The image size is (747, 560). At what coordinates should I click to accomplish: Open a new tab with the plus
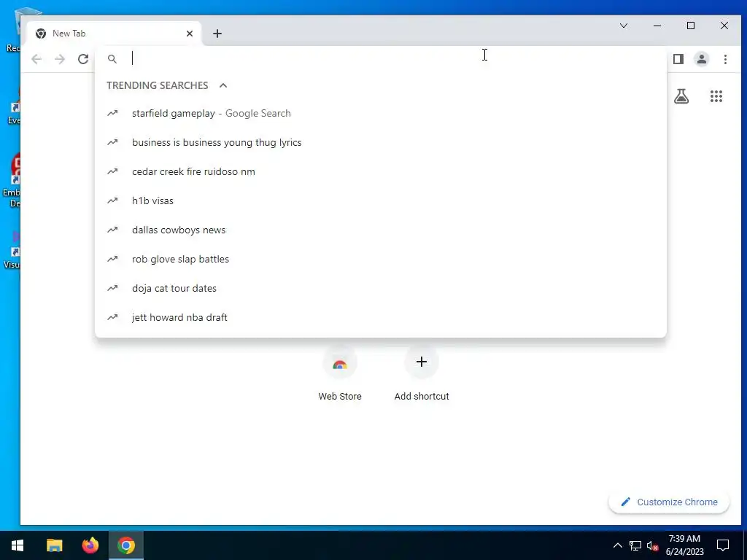(217, 34)
